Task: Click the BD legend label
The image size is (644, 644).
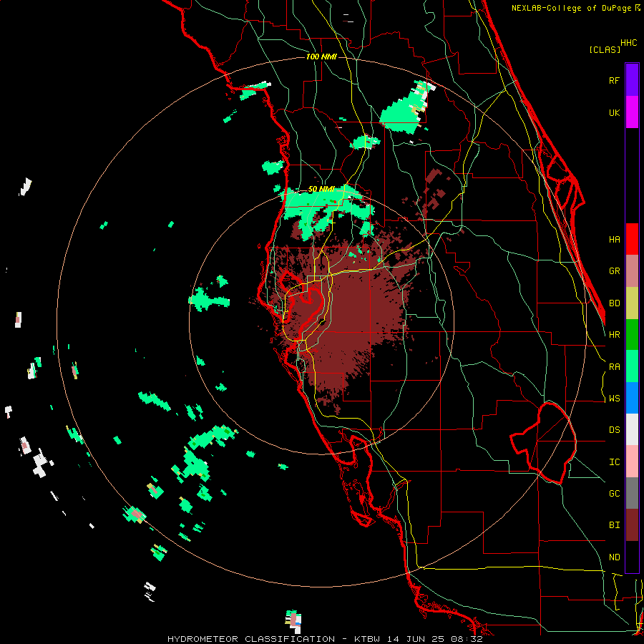Action: coord(614,303)
